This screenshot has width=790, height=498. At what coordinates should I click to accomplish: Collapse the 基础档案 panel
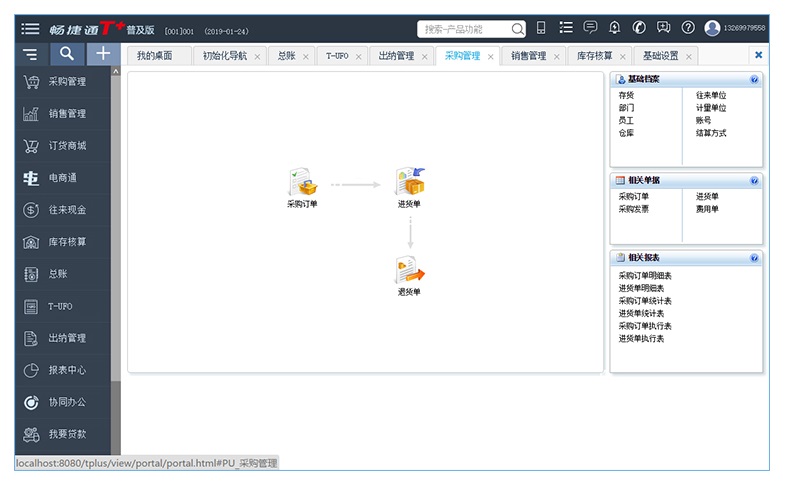[x=754, y=79]
